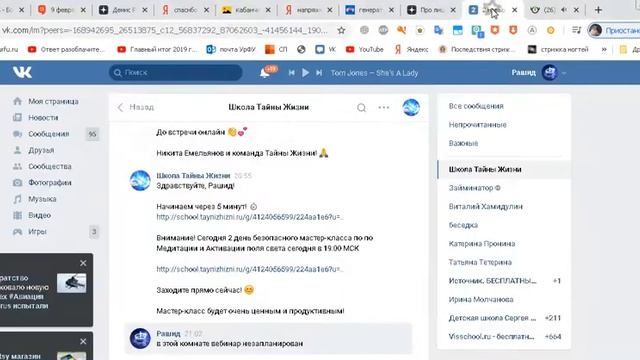Go to Моя страница

(x=53, y=101)
